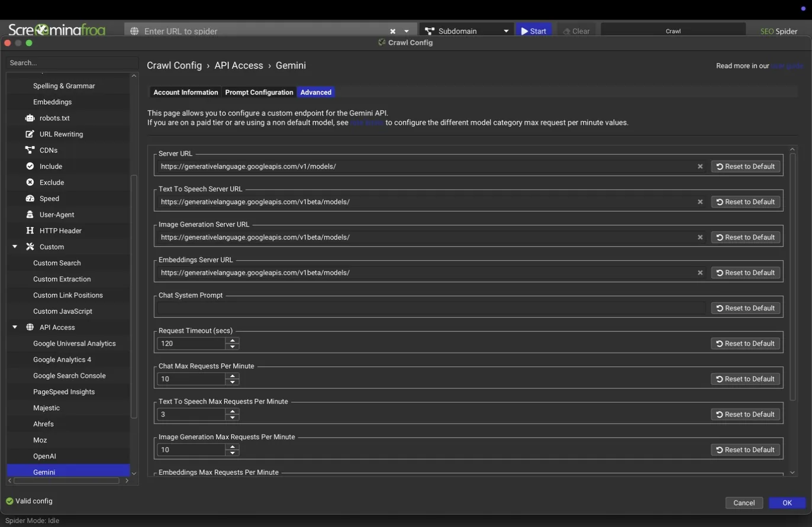Collapse the API Access tree section
The width and height of the screenshot is (812, 527).
15,327
